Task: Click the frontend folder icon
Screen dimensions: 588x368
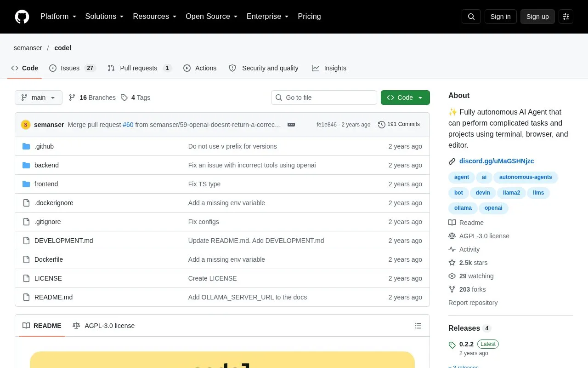Action: tap(26, 184)
